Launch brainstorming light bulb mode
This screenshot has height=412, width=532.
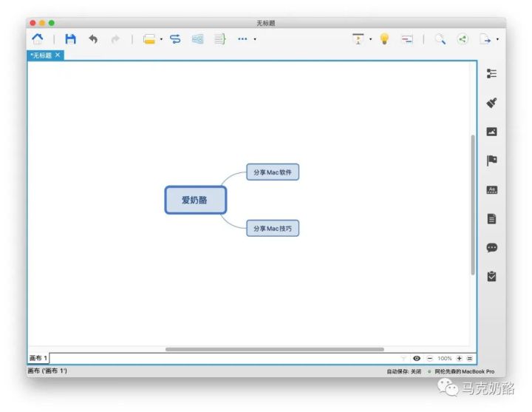click(384, 39)
